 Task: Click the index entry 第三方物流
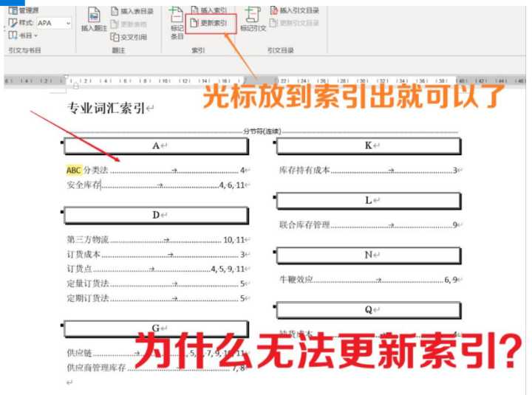click(x=88, y=240)
